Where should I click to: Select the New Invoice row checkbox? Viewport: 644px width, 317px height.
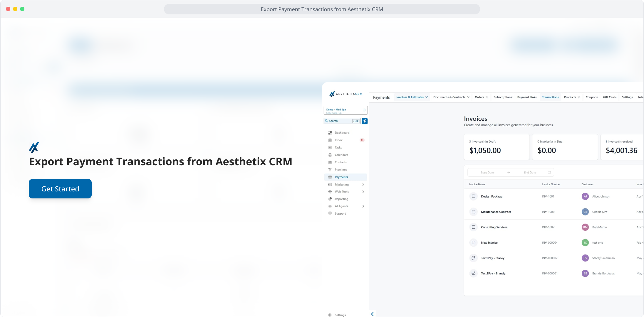pyautogui.click(x=473, y=242)
